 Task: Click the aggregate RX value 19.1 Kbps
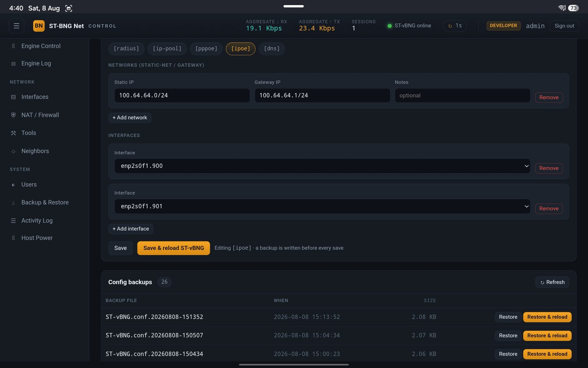[264, 28]
